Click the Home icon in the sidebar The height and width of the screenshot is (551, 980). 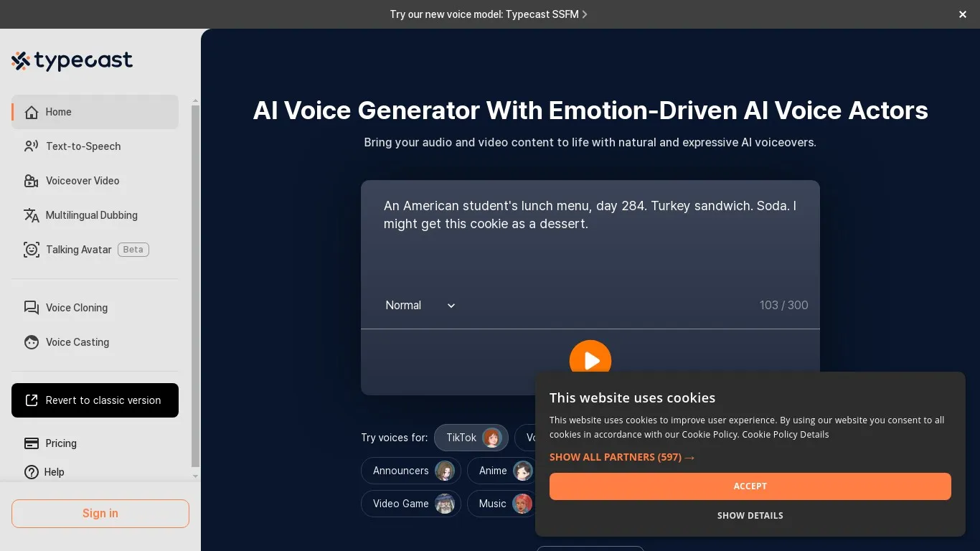[x=32, y=112]
